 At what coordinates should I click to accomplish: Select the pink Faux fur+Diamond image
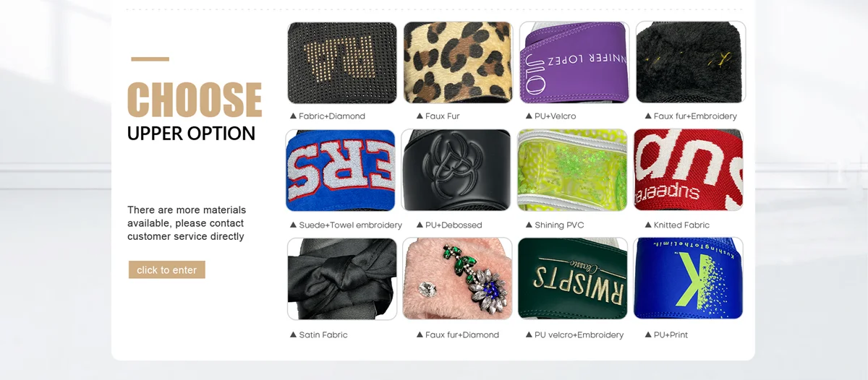(x=458, y=279)
